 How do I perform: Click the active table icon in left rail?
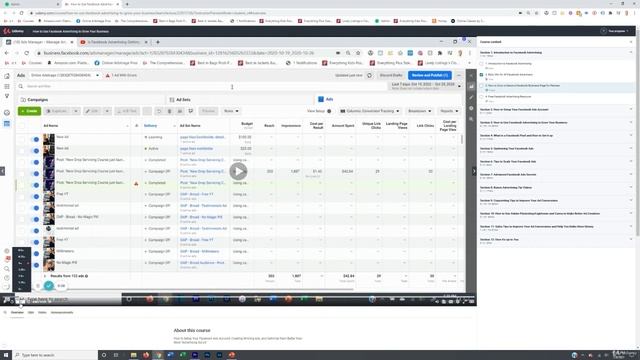pos(7,124)
